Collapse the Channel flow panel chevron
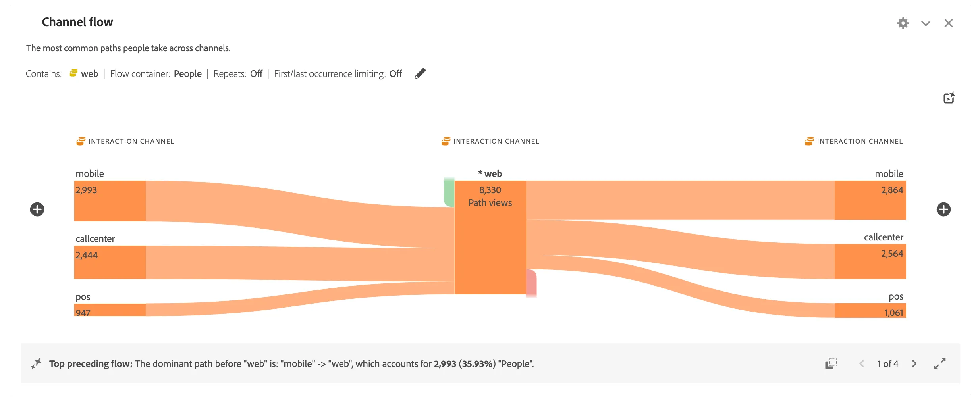Viewport: 980px width, 400px height. coord(926,23)
